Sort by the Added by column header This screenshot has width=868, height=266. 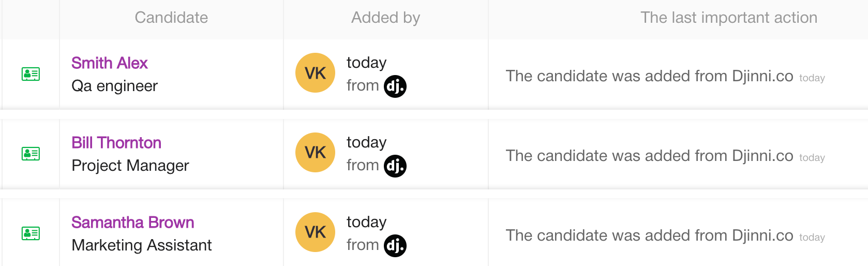pyautogui.click(x=385, y=18)
